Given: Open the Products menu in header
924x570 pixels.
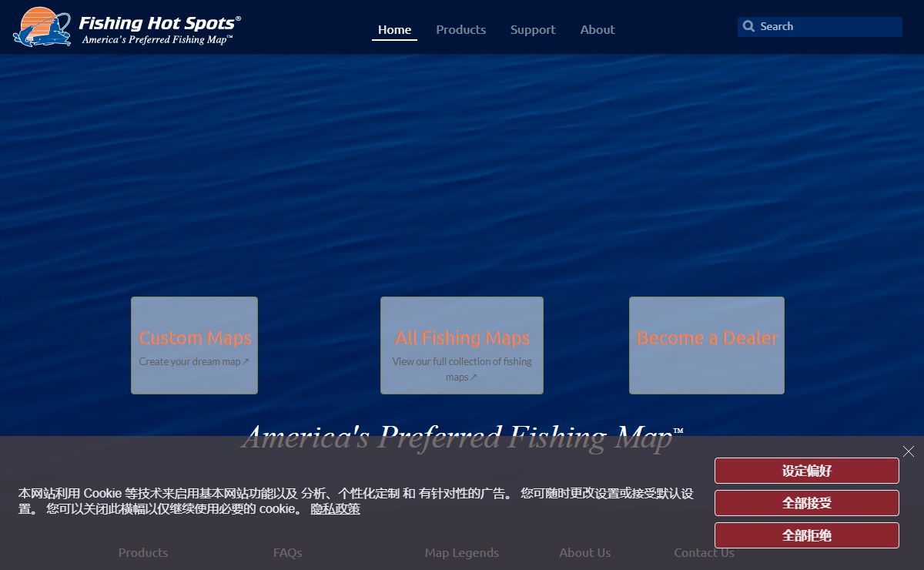Looking at the screenshot, I should pos(460,30).
